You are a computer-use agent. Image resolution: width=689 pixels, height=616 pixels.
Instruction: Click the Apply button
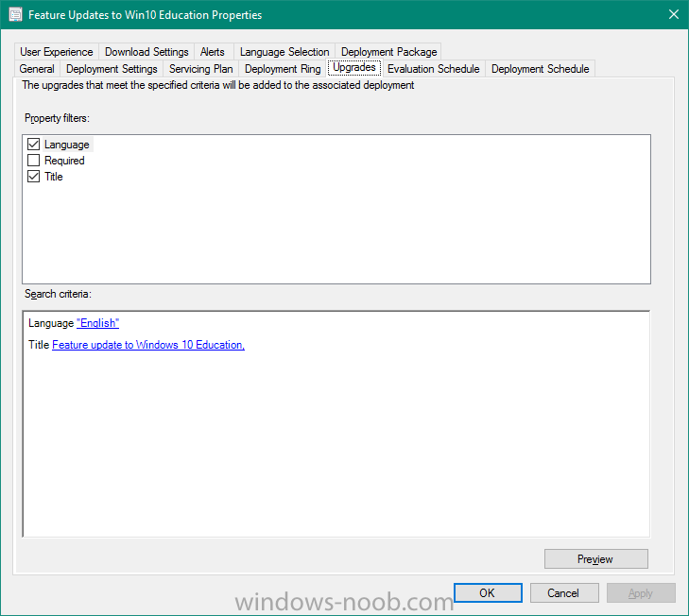click(x=641, y=592)
